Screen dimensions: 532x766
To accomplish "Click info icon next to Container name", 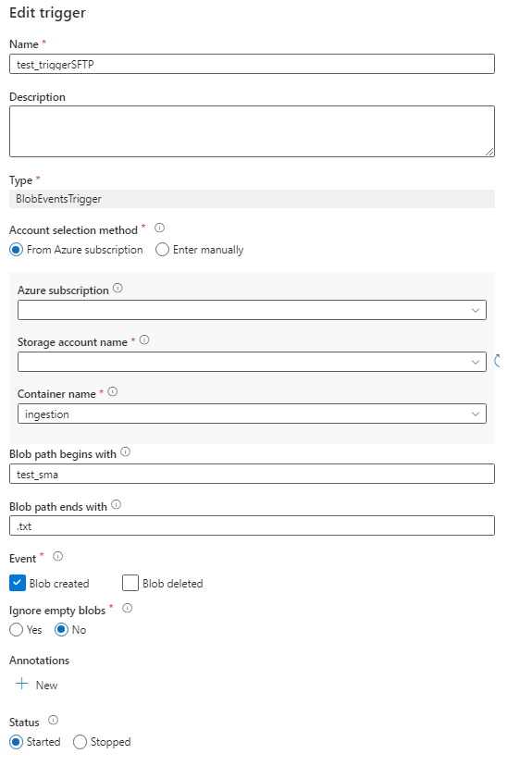I will (112, 391).
